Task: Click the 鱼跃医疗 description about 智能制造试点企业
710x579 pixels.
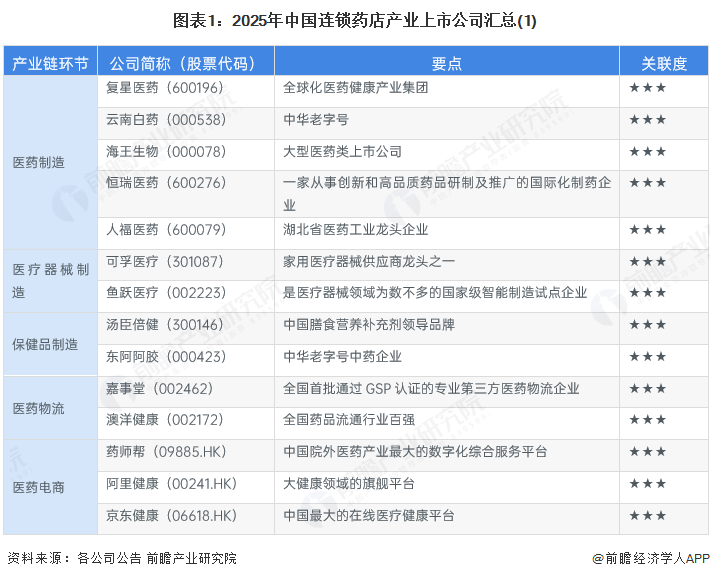Action: coord(435,293)
